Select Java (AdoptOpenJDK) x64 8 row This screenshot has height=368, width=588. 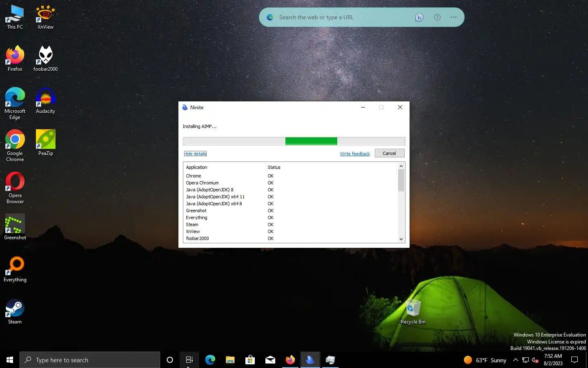pos(290,204)
